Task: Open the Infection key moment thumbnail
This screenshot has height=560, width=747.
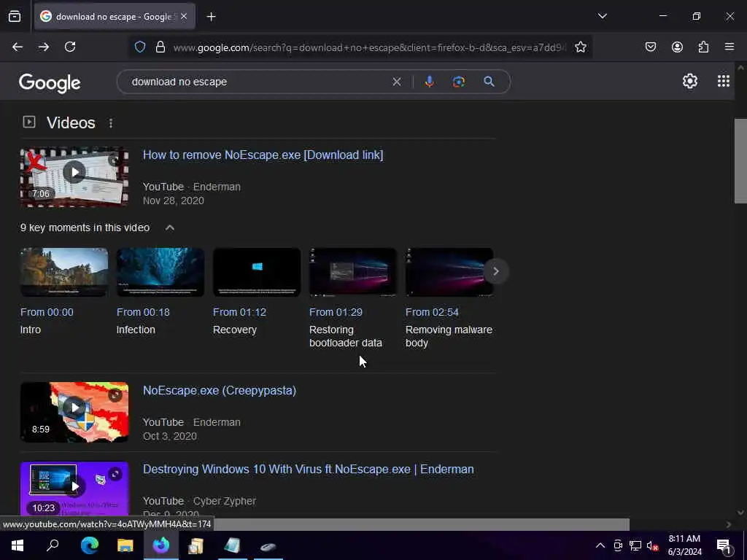Action: pyautogui.click(x=160, y=272)
